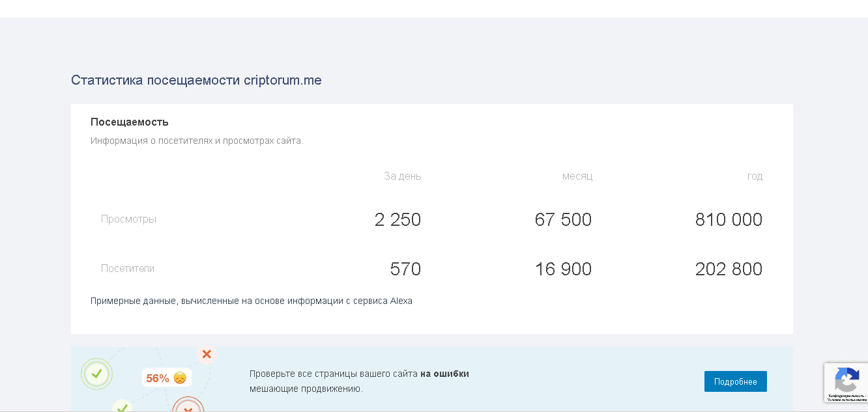Click the smaller green checkmark below the circle
Image resolution: width=868 pixels, height=412 pixels.
coord(124,407)
